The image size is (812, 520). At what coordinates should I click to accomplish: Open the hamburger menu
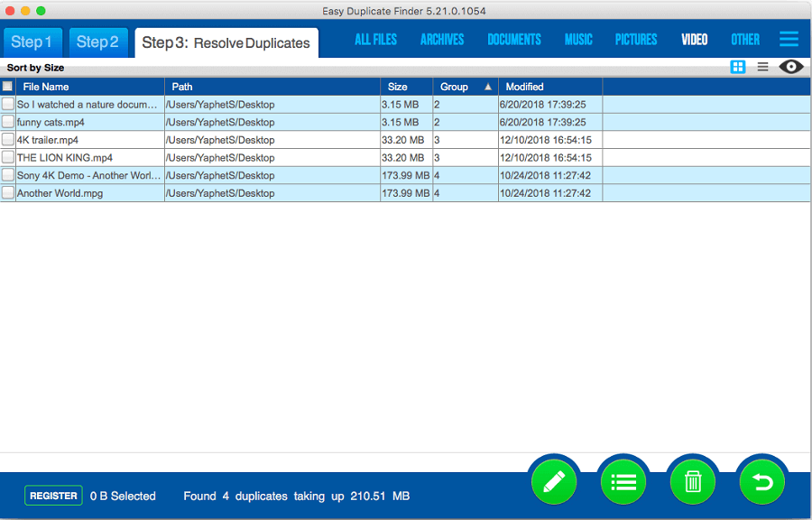(789, 39)
